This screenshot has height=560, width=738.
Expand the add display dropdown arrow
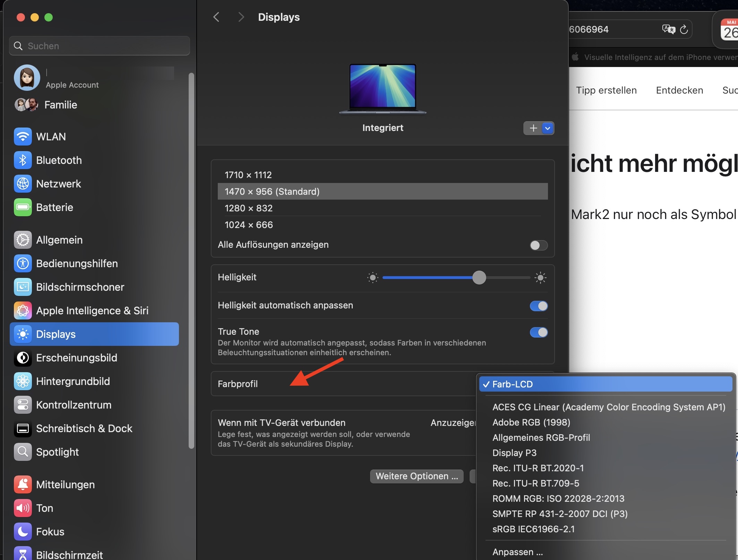[548, 128]
